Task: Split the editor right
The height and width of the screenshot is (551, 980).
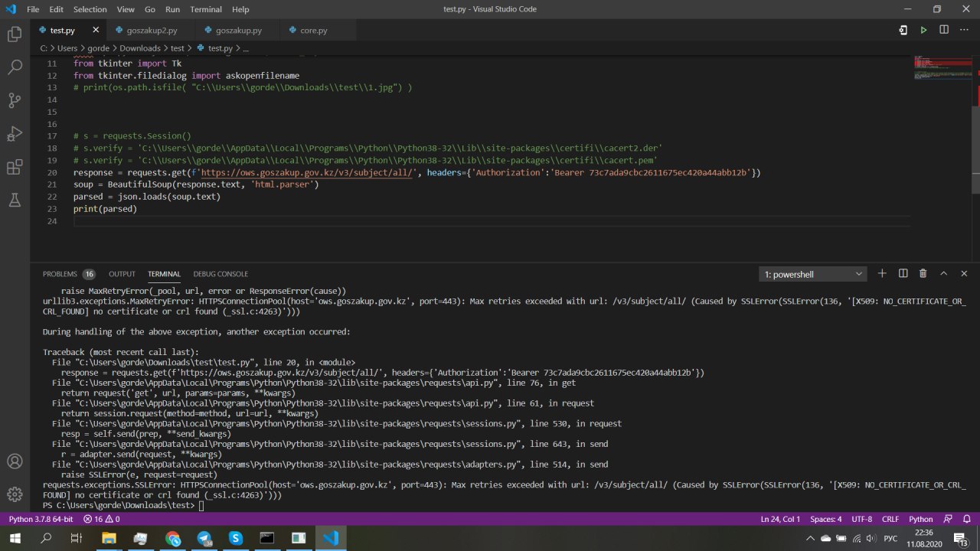Action: [944, 30]
